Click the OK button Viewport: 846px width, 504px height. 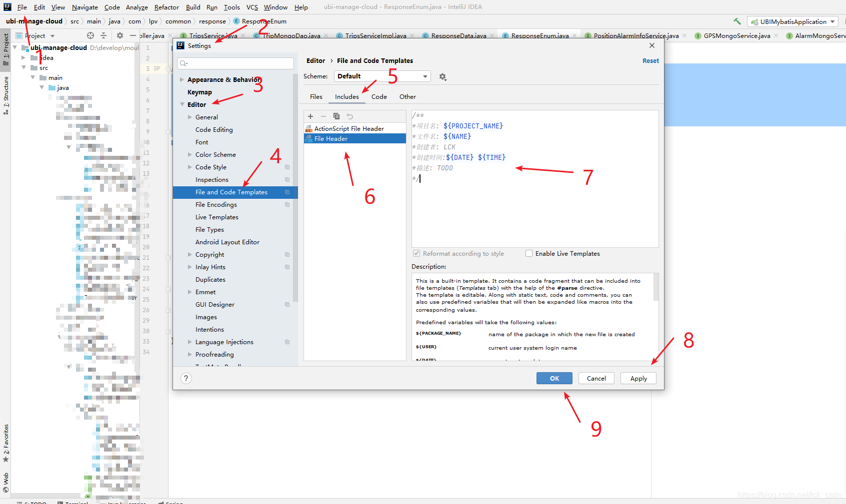pos(554,378)
